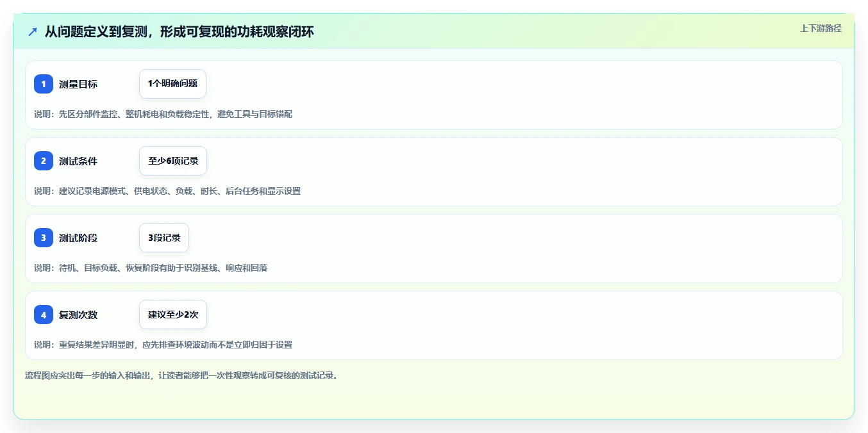
Task: Click the step 3 number badge
Action: [x=44, y=238]
